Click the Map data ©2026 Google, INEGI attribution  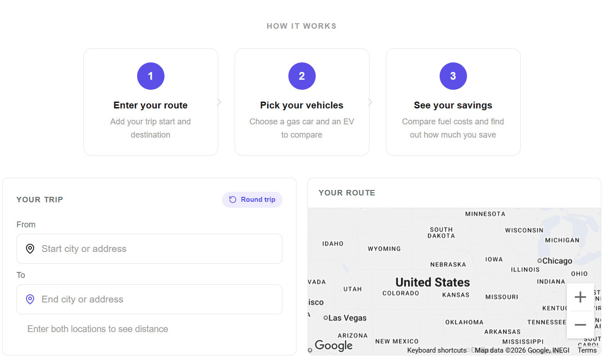(x=522, y=350)
